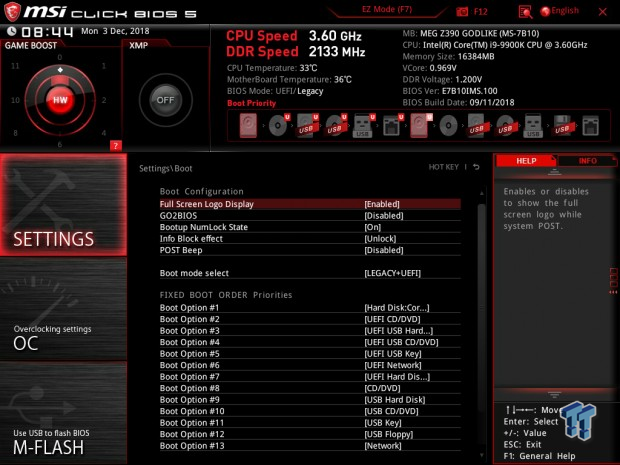The height and width of the screenshot is (465, 620).
Task: Select the UEFI USB CD/DVD boot icon
Action: click(x=336, y=126)
